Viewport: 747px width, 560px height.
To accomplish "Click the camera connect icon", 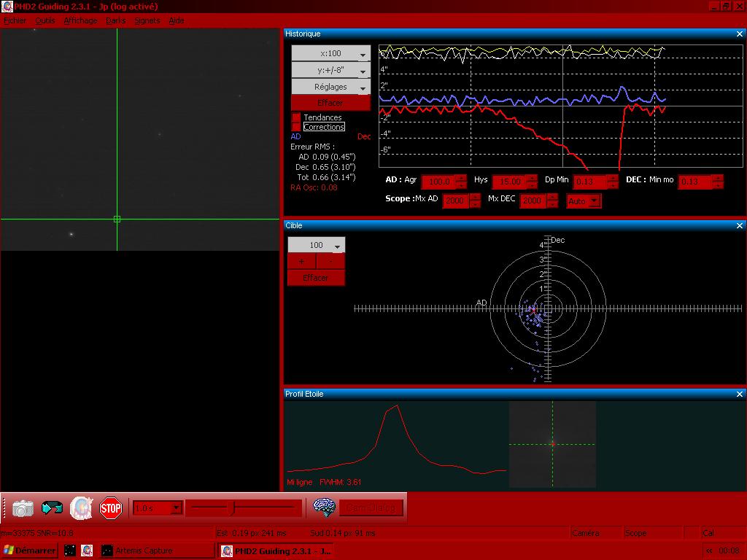I will pos(23,507).
